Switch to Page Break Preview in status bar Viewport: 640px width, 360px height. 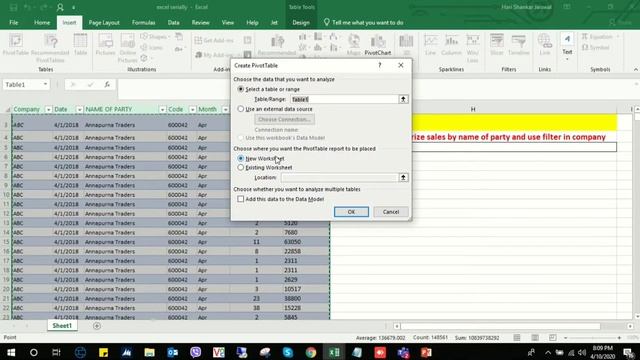[552, 338]
